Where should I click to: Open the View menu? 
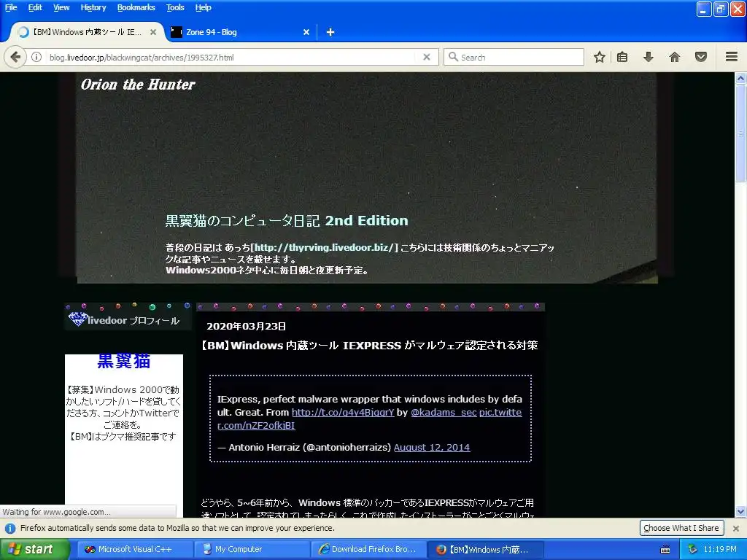click(61, 7)
